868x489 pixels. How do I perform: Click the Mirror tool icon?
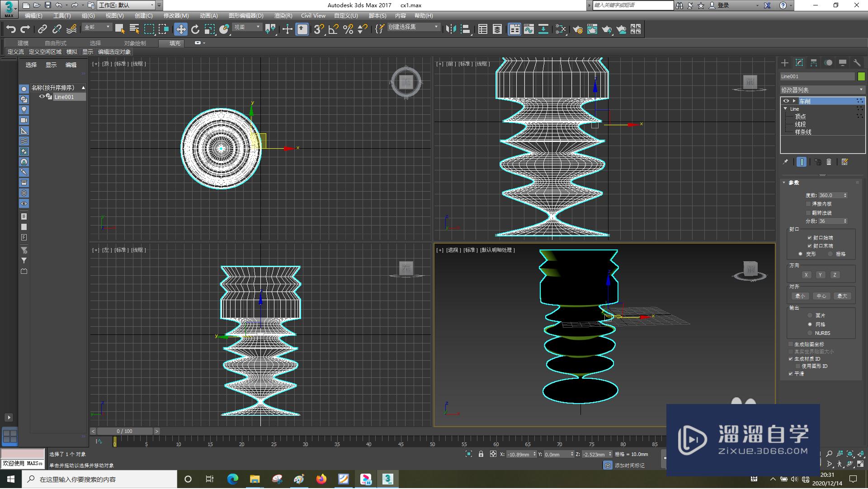451,29
